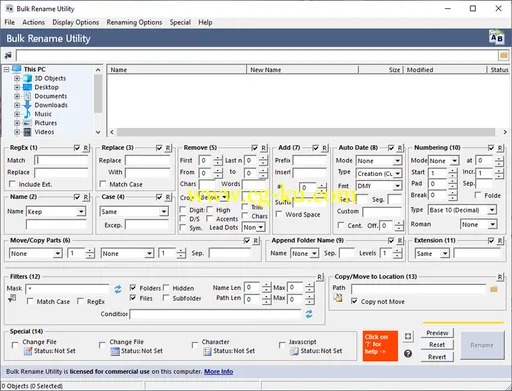512x391 pixels.
Task: Reset the RegEx (1) section via R
Action: pyautogui.click(x=86, y=148)
